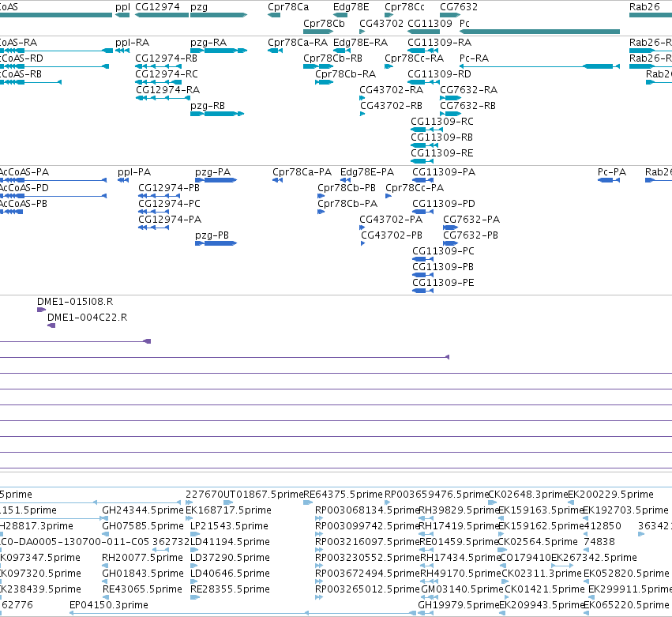Select the Edg78E gene label

coord(351,7)
